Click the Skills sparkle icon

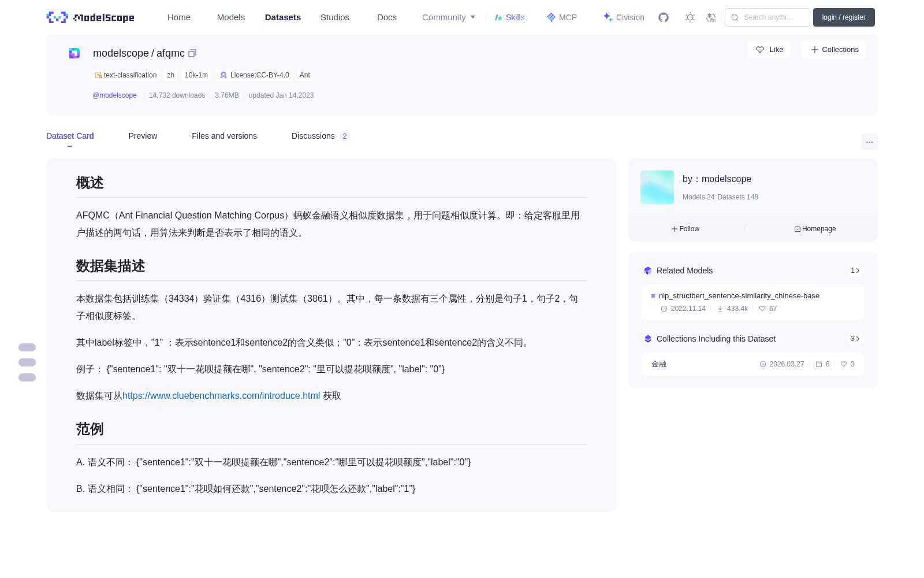498,17
